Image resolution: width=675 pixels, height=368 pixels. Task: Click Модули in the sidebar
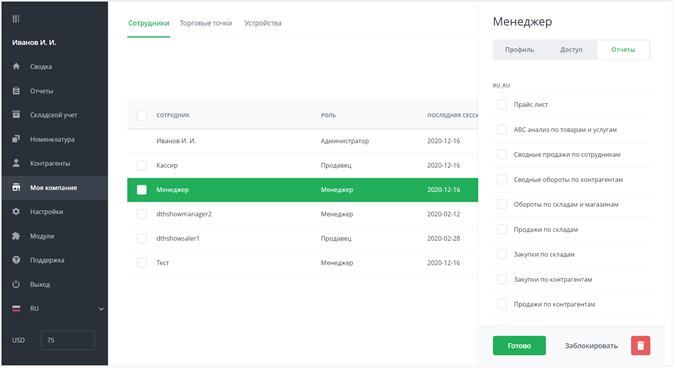point(42,236)
